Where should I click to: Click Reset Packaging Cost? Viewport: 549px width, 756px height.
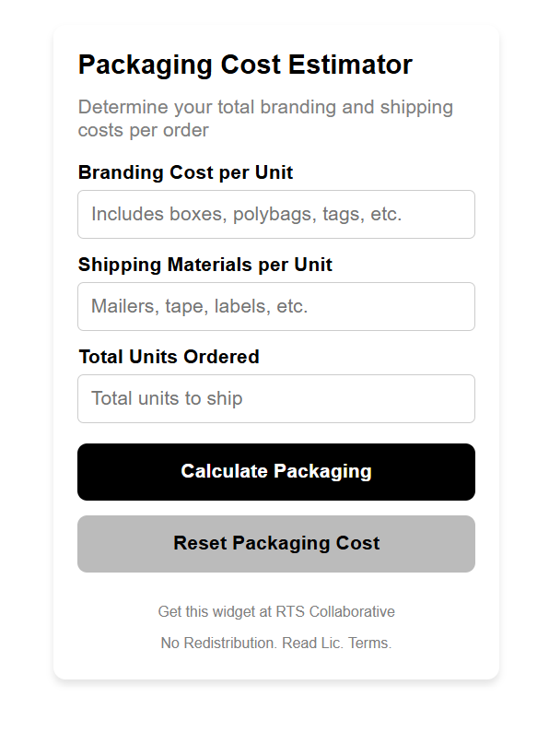click(275, 544)
